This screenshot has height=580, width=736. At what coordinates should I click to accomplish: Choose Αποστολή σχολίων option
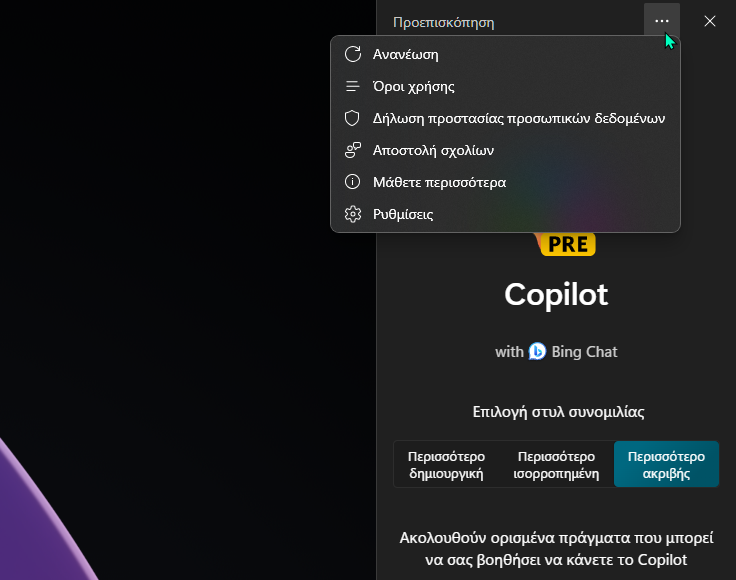point(506,150)
